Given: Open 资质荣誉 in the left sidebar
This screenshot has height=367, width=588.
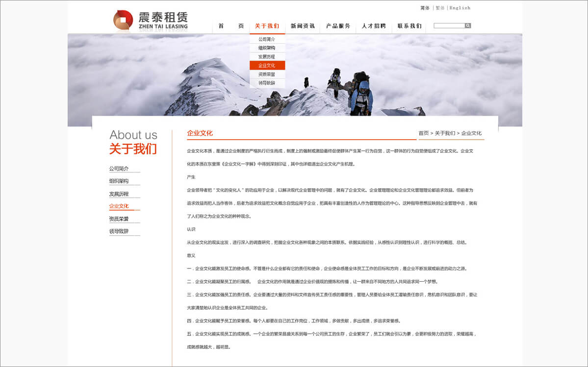Looking at the screenshot, I should tap(119, 219).
